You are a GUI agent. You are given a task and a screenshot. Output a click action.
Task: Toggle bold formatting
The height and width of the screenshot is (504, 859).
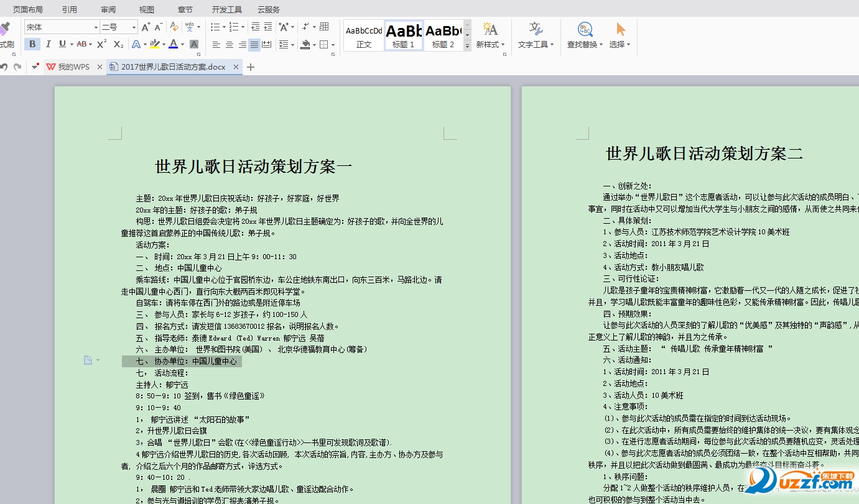click(32, 44)
